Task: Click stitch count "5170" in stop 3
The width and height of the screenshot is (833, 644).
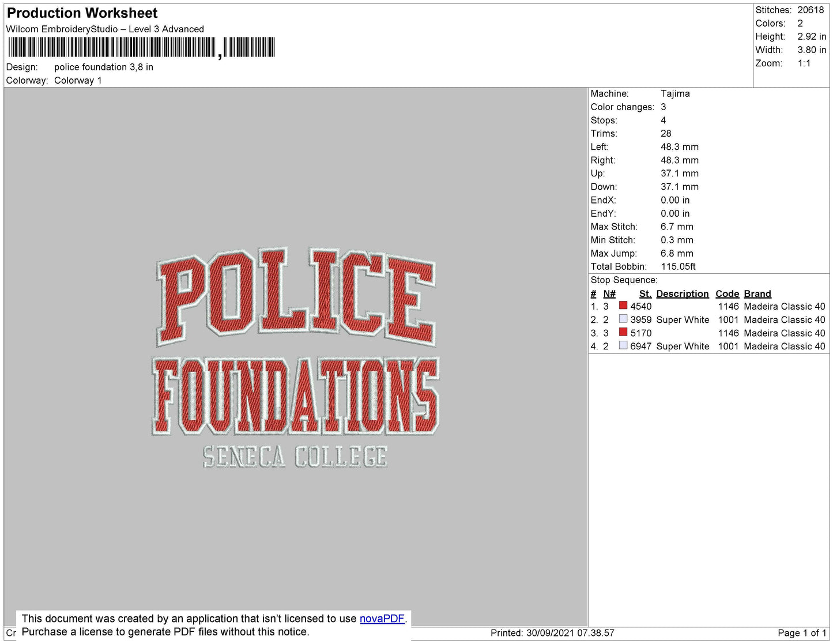Action: click(641, 333)
